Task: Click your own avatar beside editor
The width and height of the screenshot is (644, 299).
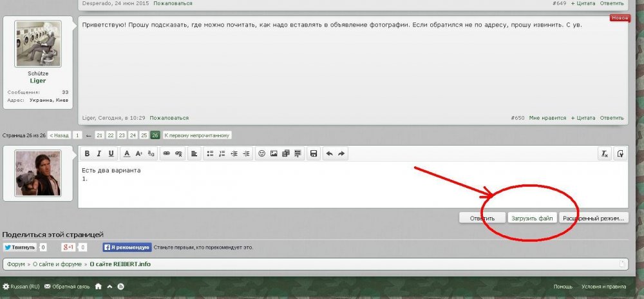Action: pyautogui.click(x=38, y=173)
